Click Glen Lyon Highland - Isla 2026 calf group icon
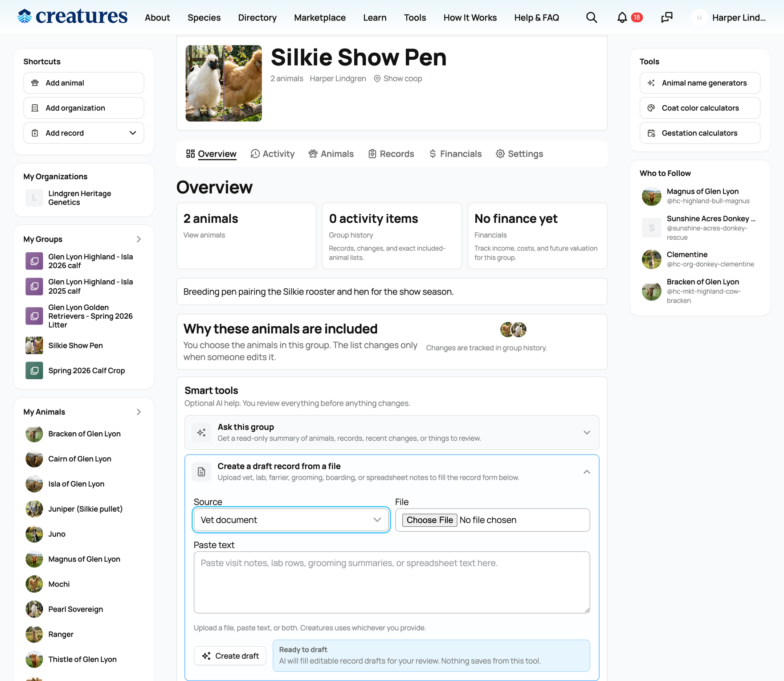Screen dimensions: 784x681 coord(34,261)
